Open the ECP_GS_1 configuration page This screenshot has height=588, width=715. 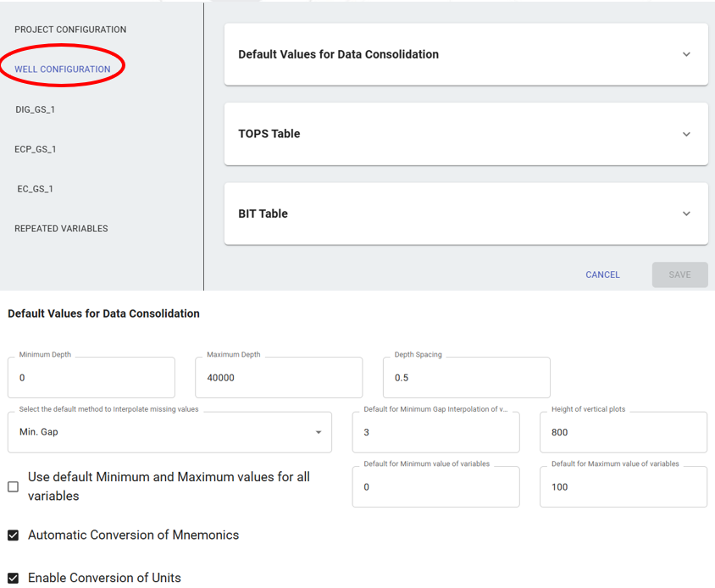pos(36,149)
